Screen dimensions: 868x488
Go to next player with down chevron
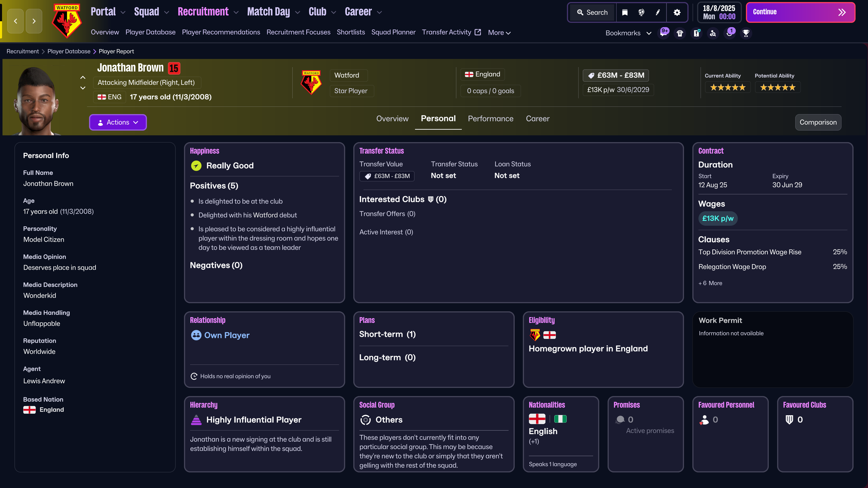[83, 88]
